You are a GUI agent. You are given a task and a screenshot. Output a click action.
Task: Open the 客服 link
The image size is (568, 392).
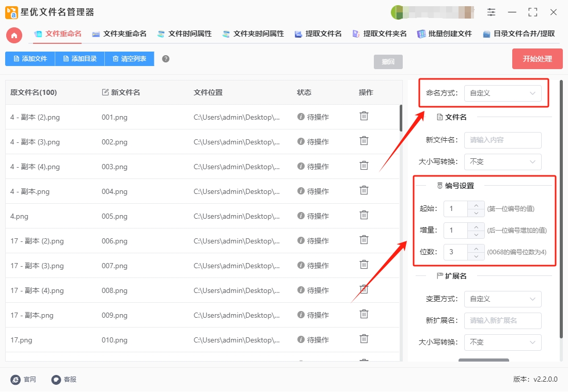pyautogui.click(x=70, y=380)
